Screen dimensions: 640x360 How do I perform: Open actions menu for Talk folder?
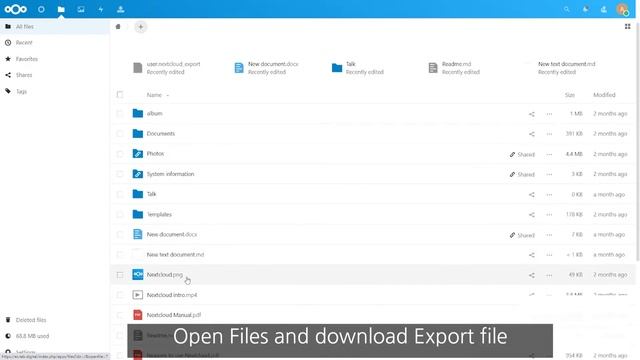pyautogui.click(x=549, y=195)
